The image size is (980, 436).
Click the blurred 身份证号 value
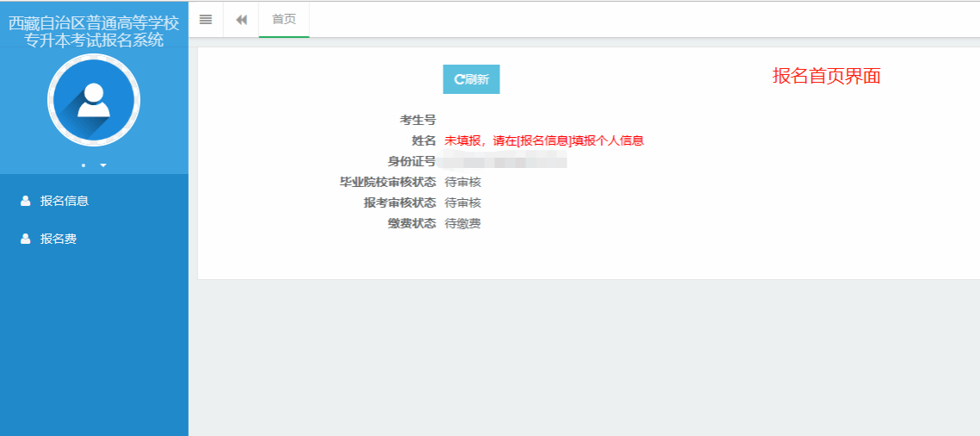click(x=504, y=161)
